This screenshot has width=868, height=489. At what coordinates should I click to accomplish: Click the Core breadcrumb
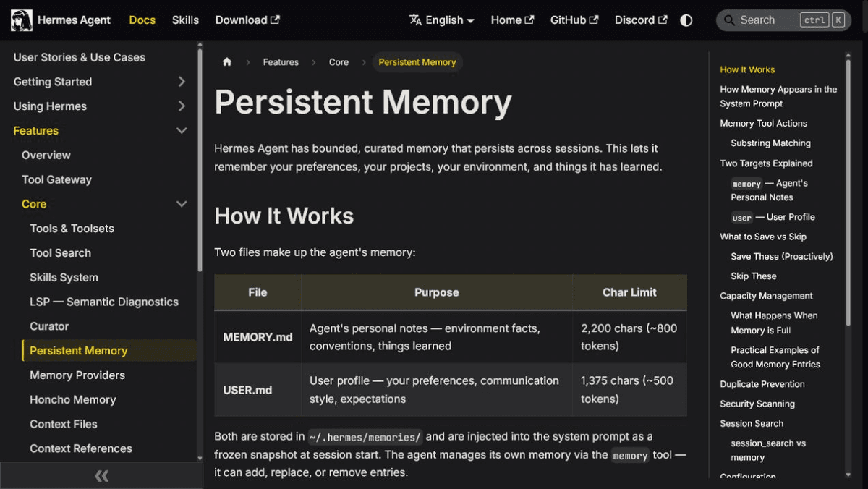(339, 62)
